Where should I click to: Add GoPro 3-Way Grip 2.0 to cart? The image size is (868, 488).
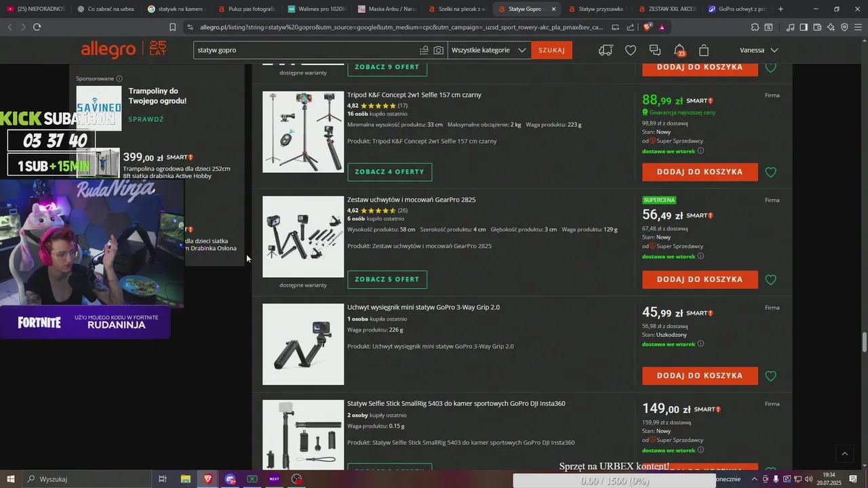coord(700,375)
